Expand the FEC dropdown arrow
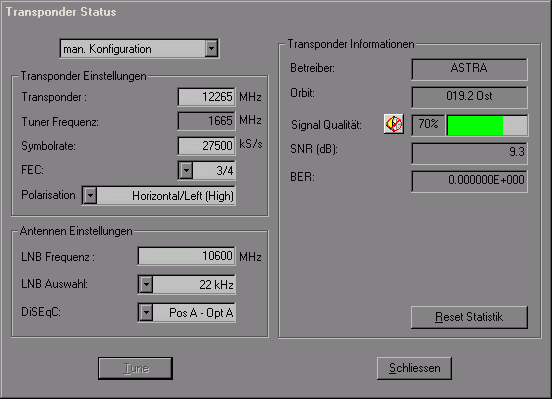Screen dimensions: 552x399 (186, 171)
